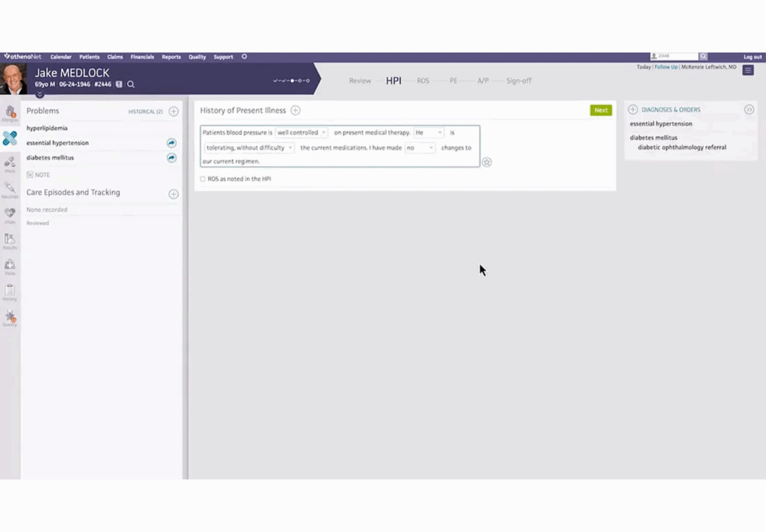Image resolution: width=766 pixels, height=532 pixels.
Task: Add a new problem with plus icon
Action: [174, 111]
